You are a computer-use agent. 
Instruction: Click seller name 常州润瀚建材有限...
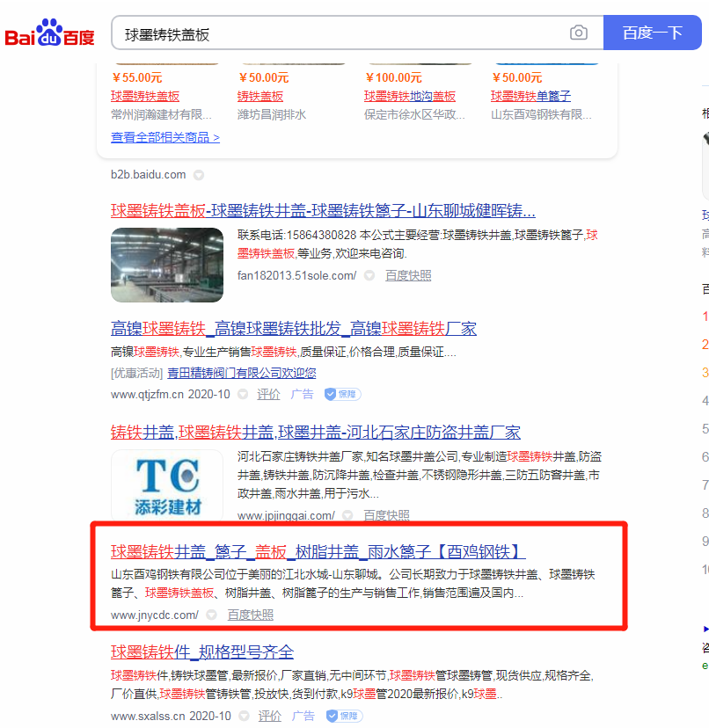click(161, 114)
